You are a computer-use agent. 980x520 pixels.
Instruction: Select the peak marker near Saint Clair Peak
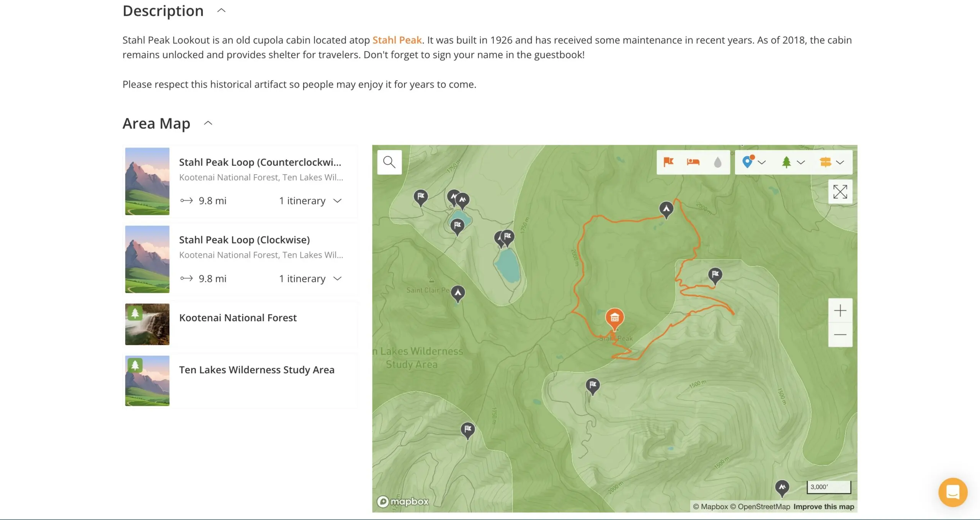(x=457, y=293)
